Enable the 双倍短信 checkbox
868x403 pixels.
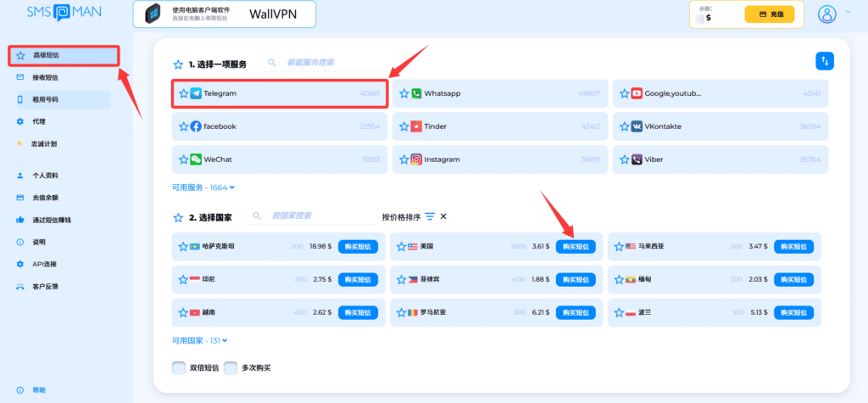pos(178,368)
